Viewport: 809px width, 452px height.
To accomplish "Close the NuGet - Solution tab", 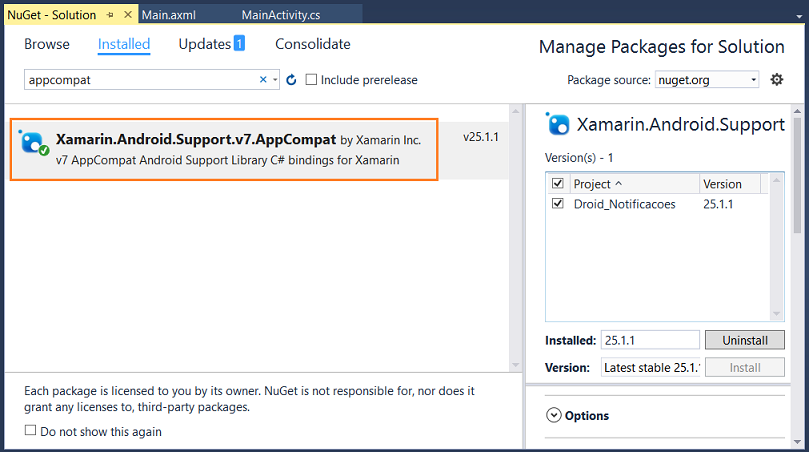I will pyautogui.click(x=128, y=14).
